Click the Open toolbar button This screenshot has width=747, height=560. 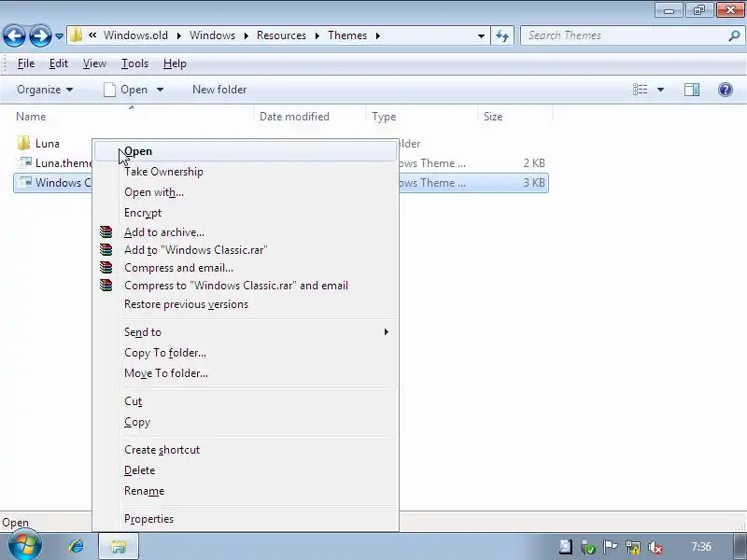click(126, 90)
